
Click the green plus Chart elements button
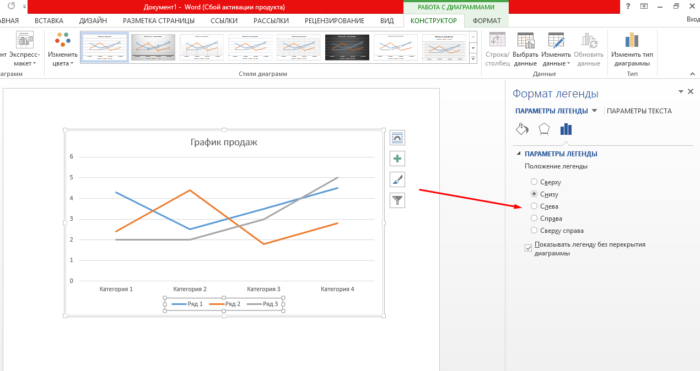pyautogui.click(x=397, y=158)
